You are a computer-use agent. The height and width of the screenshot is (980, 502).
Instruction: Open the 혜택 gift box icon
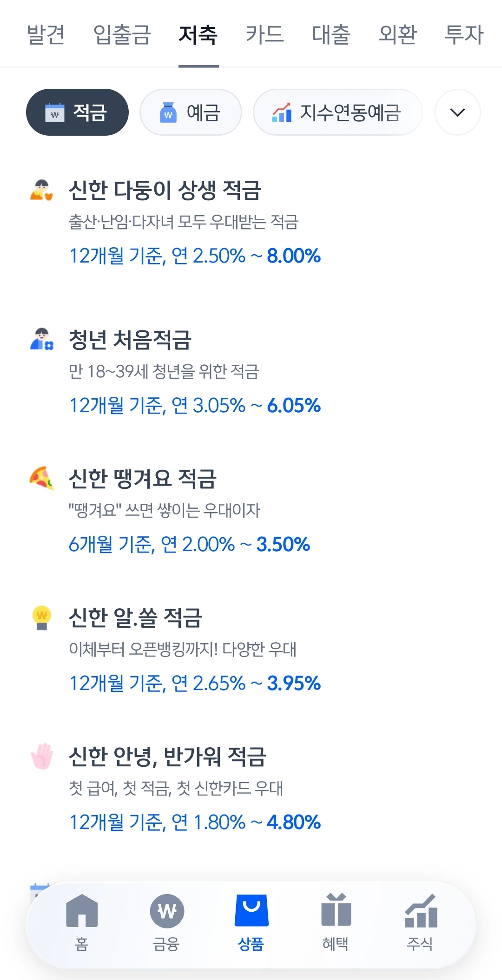[x=336, y=909]
